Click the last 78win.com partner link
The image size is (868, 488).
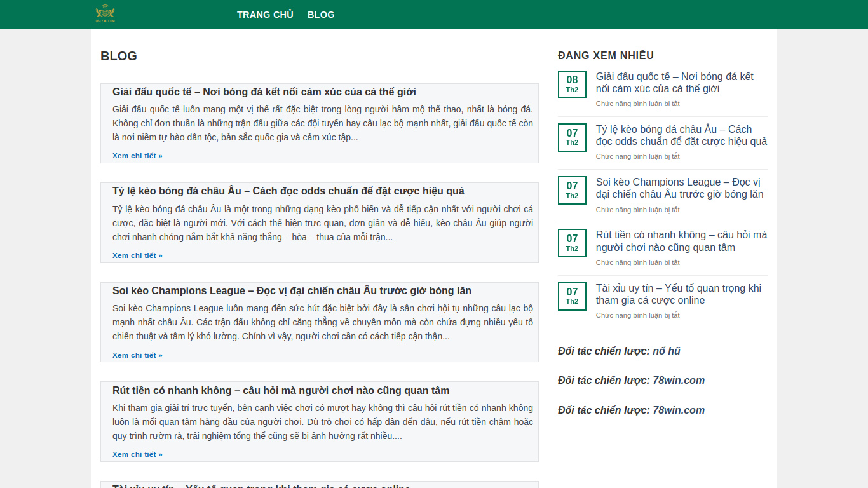(x=679, y=410)
